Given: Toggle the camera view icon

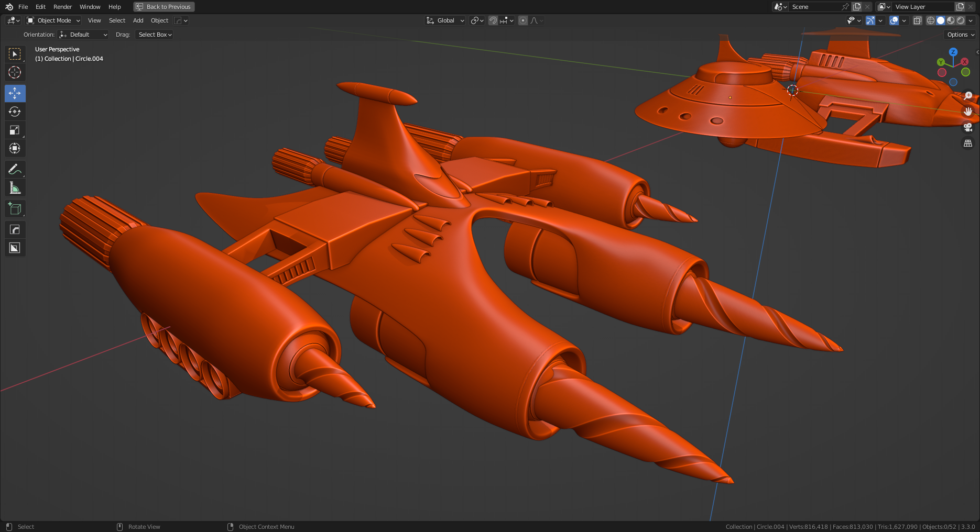Looking at the screenshot, I should click(x=968, y=127).
